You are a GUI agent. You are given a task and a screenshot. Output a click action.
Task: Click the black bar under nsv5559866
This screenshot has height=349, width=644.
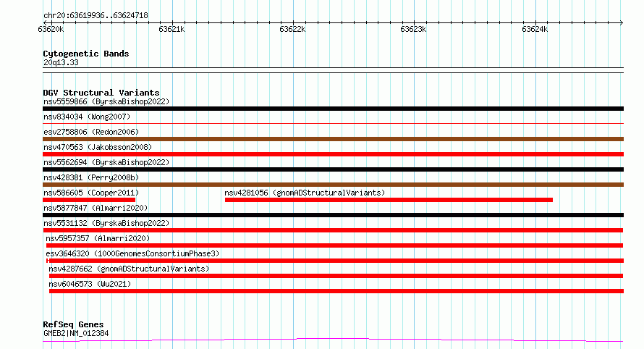tap(333, 109)
